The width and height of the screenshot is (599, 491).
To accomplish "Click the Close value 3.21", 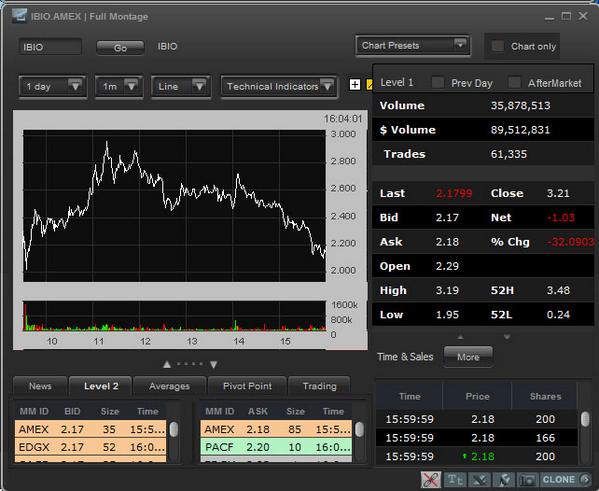I will (558, 193).
